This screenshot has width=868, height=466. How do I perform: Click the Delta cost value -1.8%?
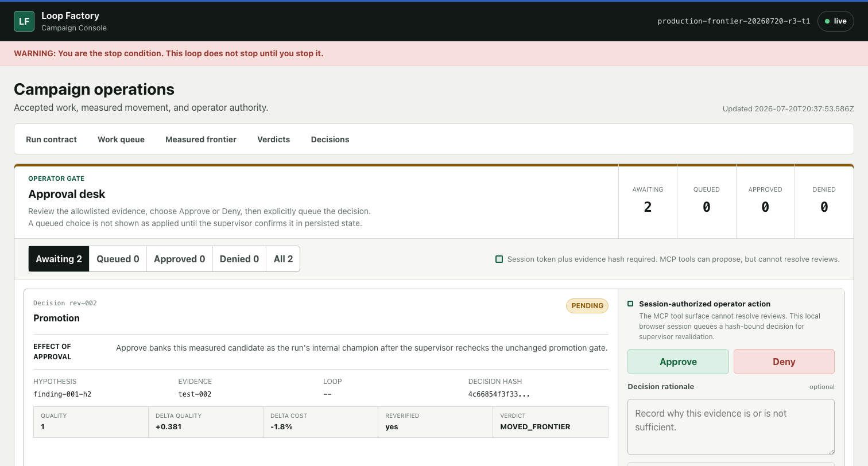click(281, 427)
